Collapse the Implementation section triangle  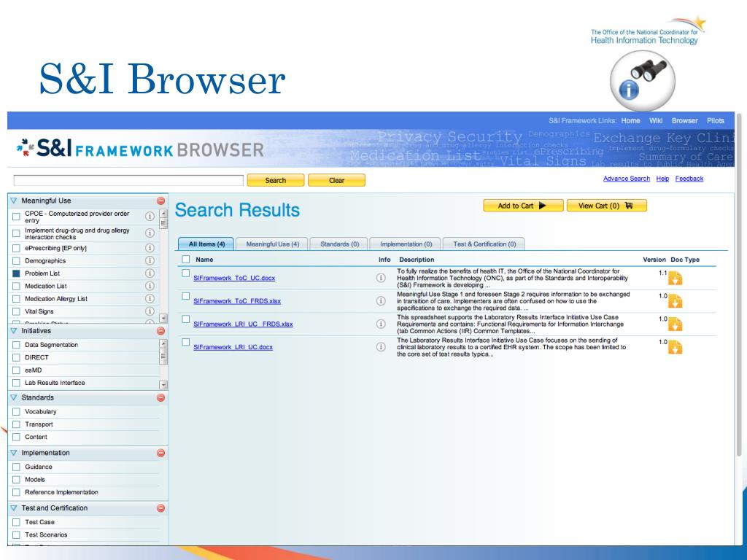(x=13, y=453)
